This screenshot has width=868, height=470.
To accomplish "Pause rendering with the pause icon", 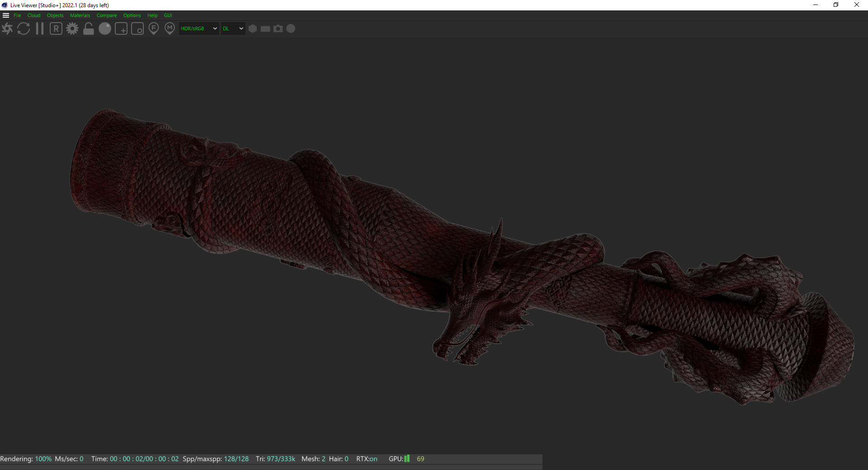I will coord(40,29).
